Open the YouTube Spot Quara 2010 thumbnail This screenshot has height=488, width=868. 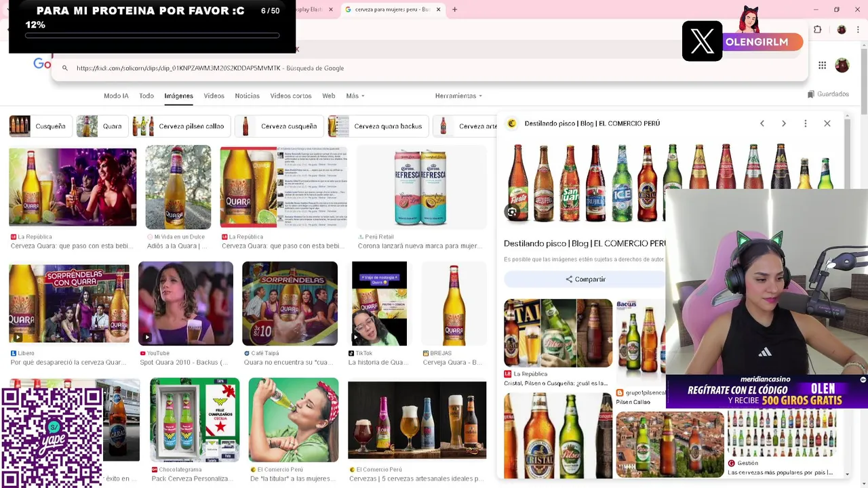186,304
